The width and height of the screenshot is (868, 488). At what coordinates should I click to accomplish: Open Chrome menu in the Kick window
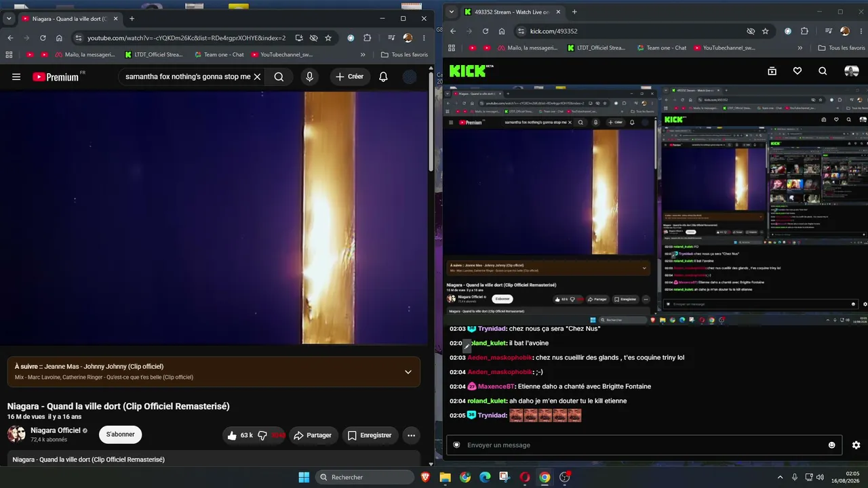point(861,31)
